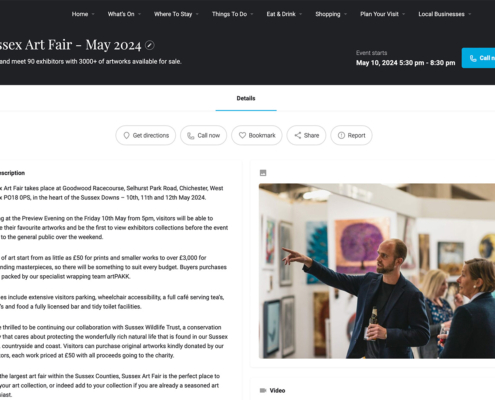Click the phone icon in Call now pill

click(190, 136)
